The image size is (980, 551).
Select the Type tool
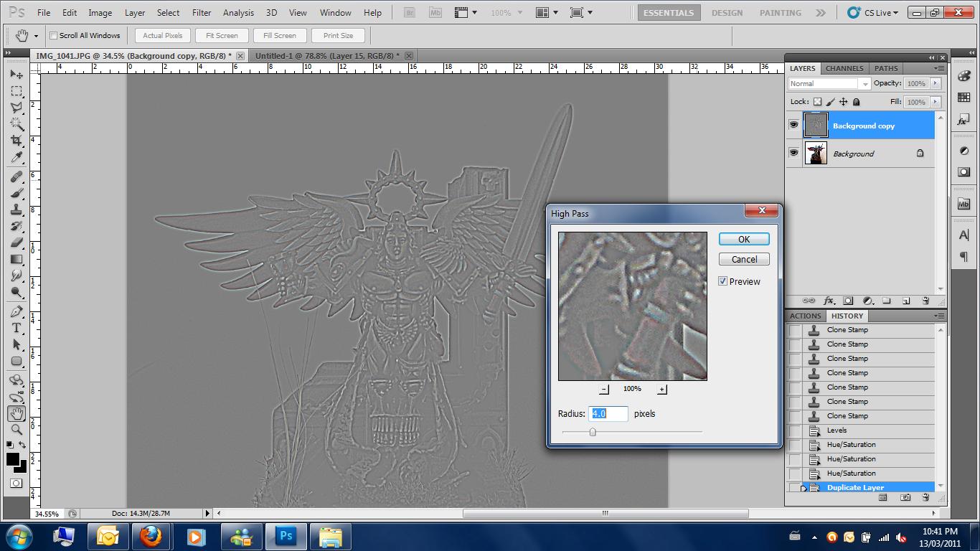(x=17, y=328)
